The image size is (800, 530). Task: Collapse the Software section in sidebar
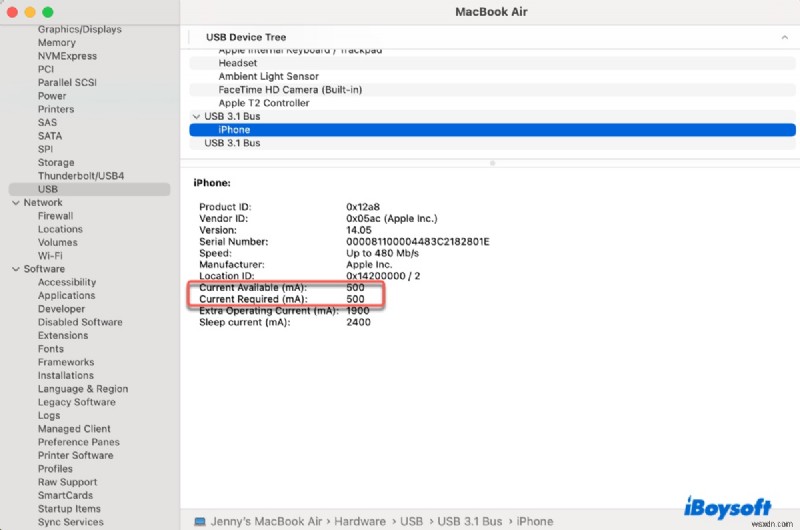coord(16,269)
